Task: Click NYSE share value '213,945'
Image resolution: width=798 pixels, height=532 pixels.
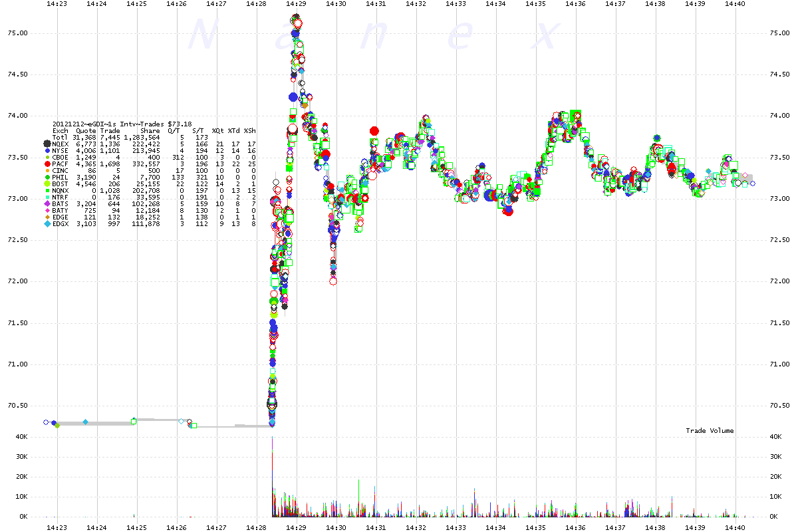Action: tap(148, 150)
